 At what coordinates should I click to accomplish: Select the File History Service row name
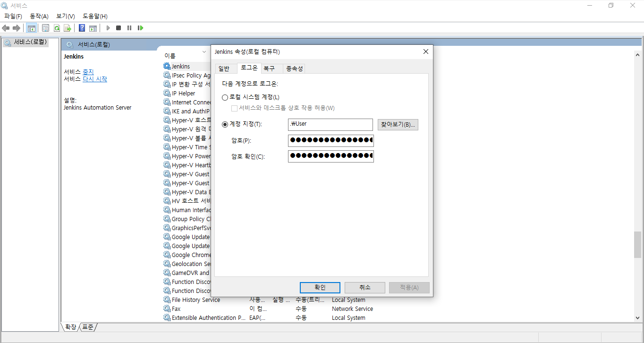pyautogui.click(x=196, y=300)
